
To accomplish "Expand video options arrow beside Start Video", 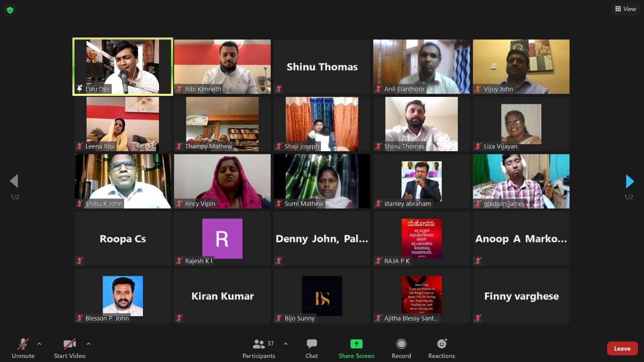I will 89,344.
